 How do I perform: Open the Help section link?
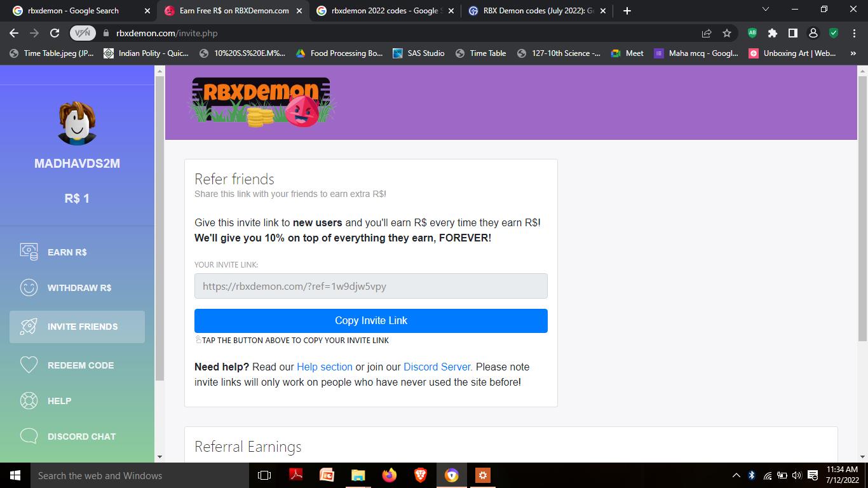click(x=324, y=367)
